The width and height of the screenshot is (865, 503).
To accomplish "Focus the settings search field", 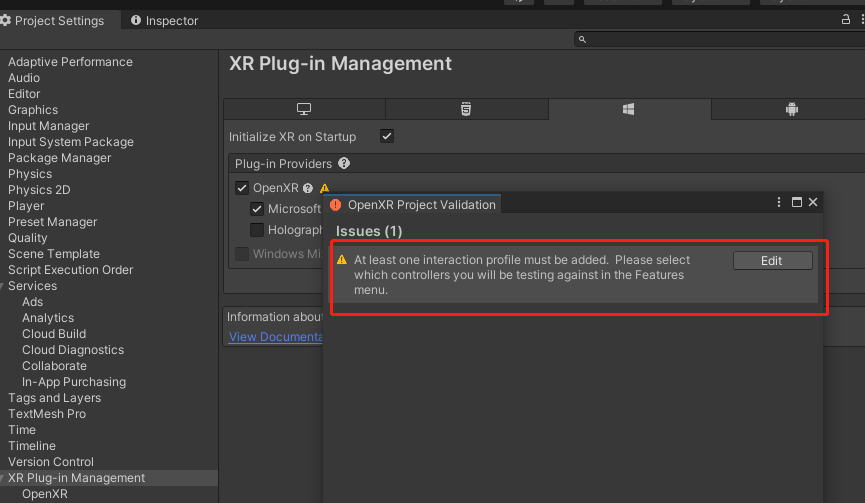I will pos(719,39).
